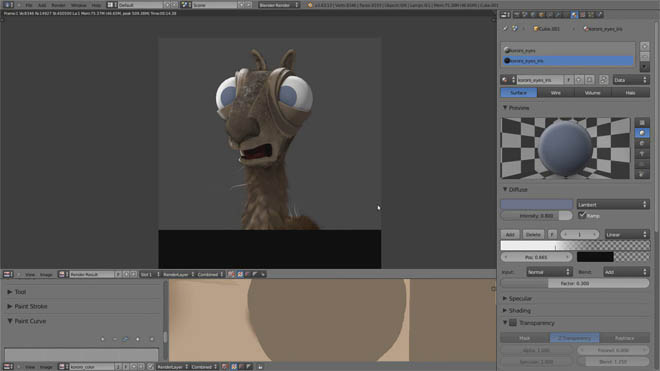Show cube material preview
Viewport: 660px width, 371px height.
(x=642, y=144)
